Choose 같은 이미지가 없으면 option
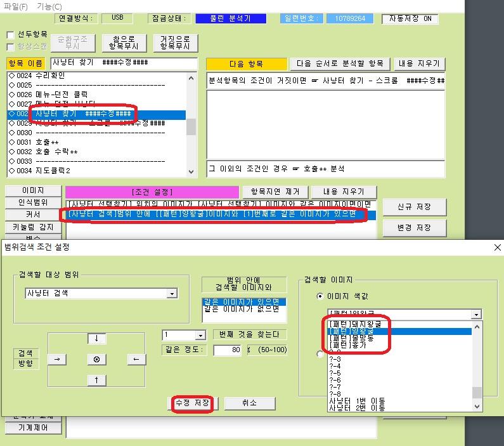 point(244,310)
